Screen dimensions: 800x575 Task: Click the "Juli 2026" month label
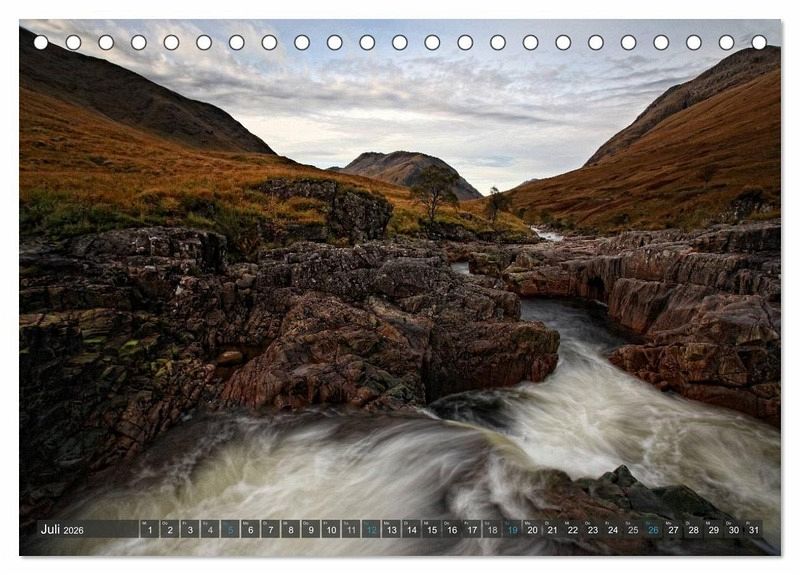click(62, 529)
